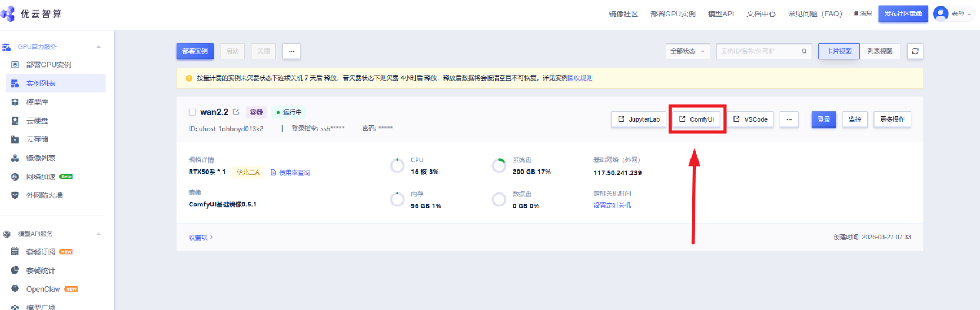This screenshot has width=980, height=310.
Task: Collapse the GPU算力服务 sidebar section
Action: (x=98, y=47)
